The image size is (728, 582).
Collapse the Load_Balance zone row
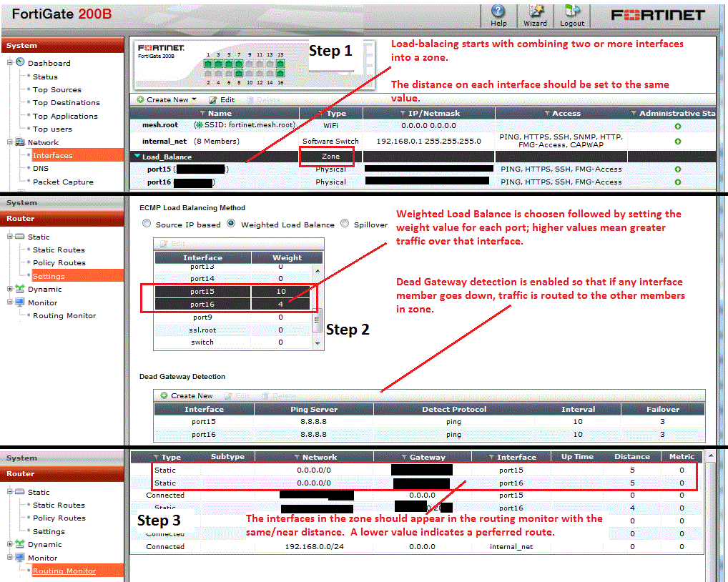pyautogui.click(x=137, y=157)
